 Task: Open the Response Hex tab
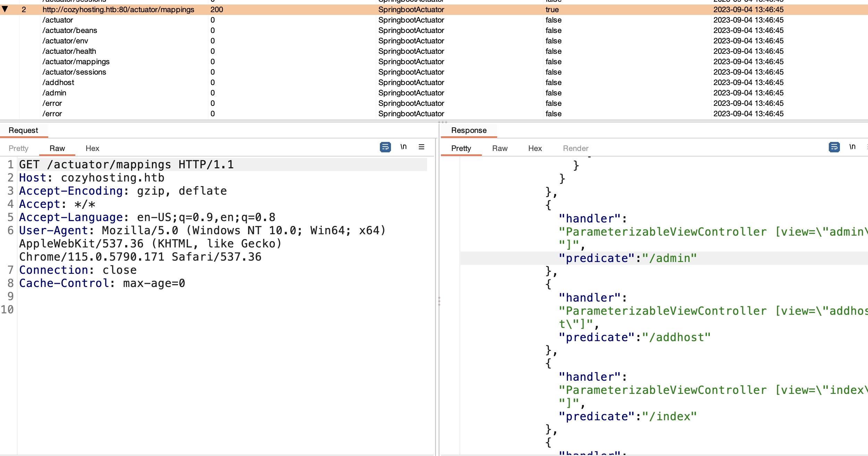point(535,149)
